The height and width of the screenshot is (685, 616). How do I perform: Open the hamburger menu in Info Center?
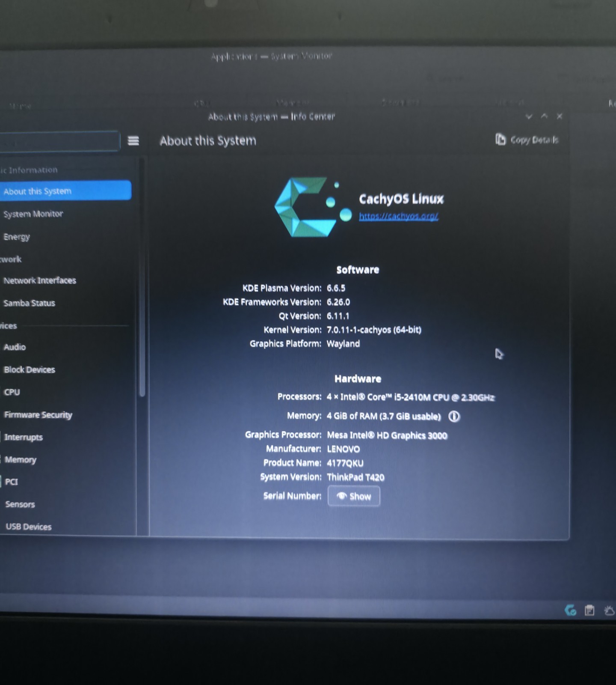click(133, 141)
